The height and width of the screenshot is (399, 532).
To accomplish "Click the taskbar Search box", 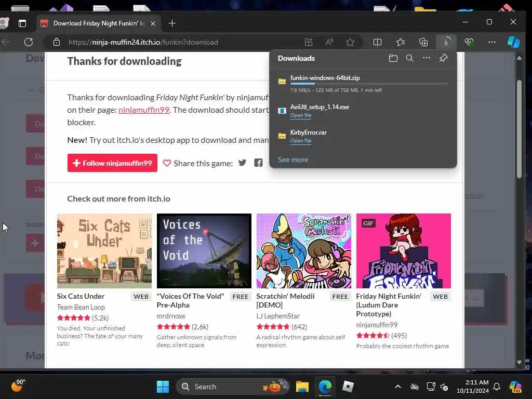I will coord(233,387).
